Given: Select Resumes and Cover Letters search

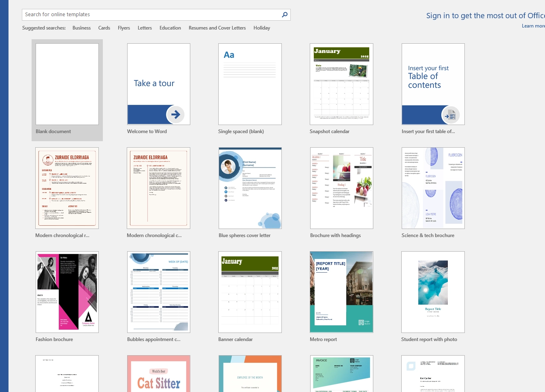Looking at the screenshot, I should point(217,28).
